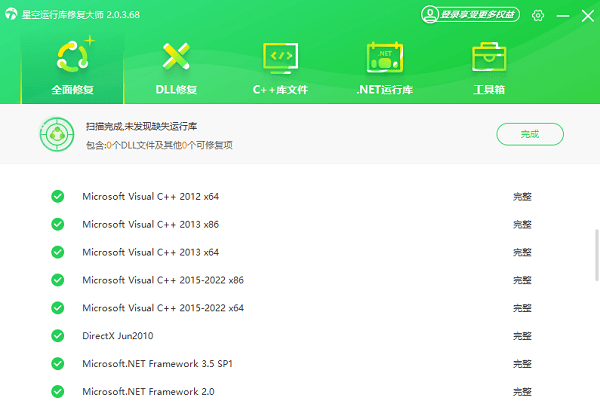600x410 pixels.
Task: Click the app logo in title bar
Action: point(13,14)
